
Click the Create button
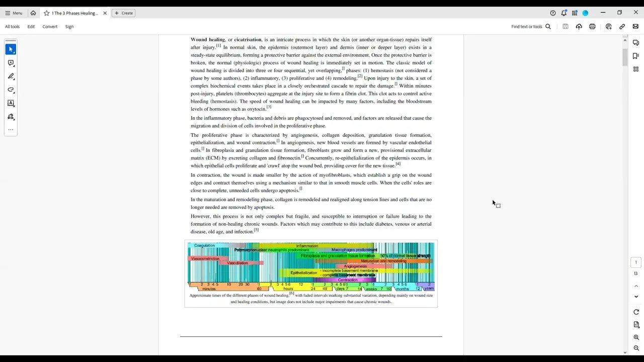124,13
